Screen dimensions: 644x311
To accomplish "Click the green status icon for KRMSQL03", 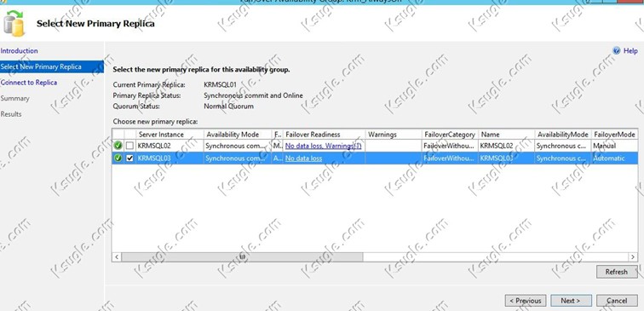I will [x=118, y=158].
